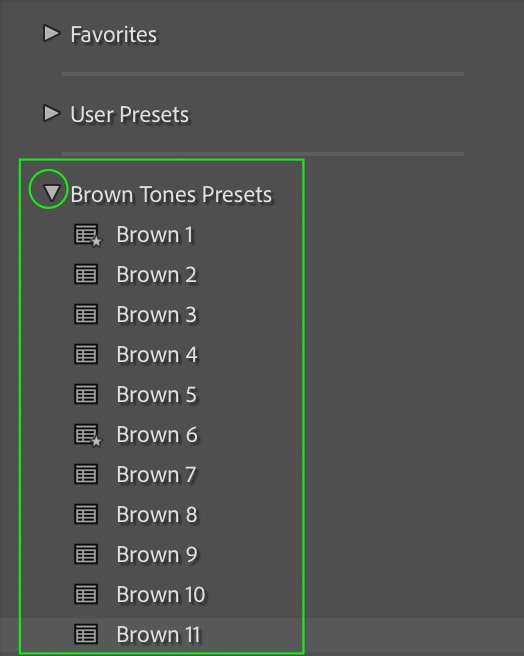Click the Brown 8 preset icon

point(86,514)
